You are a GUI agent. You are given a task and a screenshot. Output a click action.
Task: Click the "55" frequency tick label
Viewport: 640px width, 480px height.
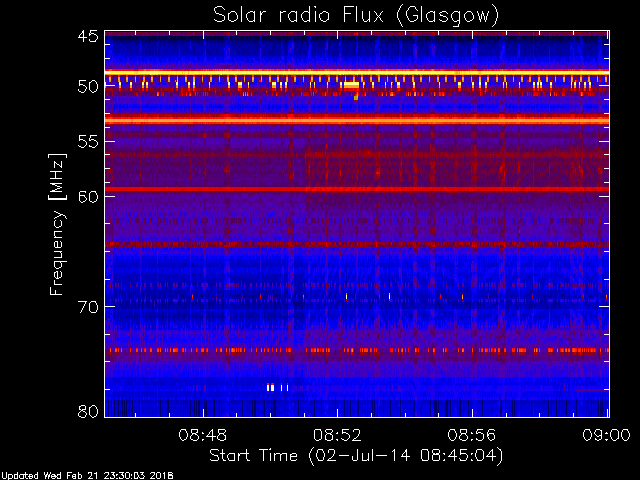88,142
